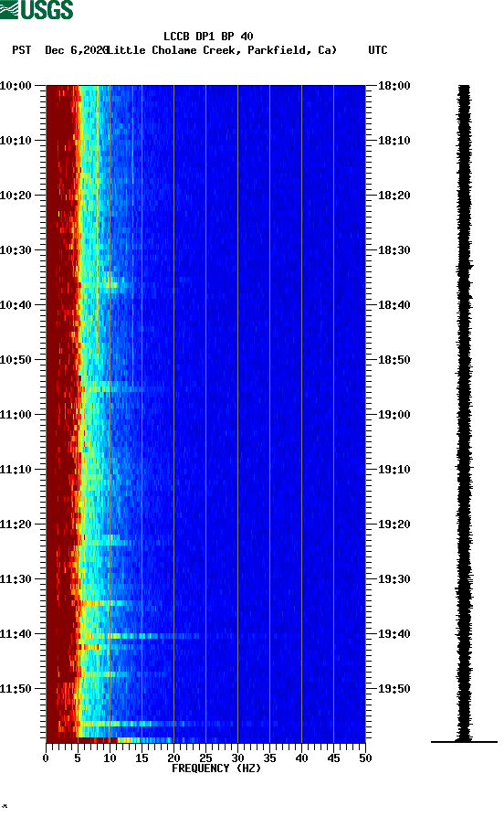Screen dimensions: 504x816
Task: Click the 'UTC' timezone label
Action: tap(378, 50)
